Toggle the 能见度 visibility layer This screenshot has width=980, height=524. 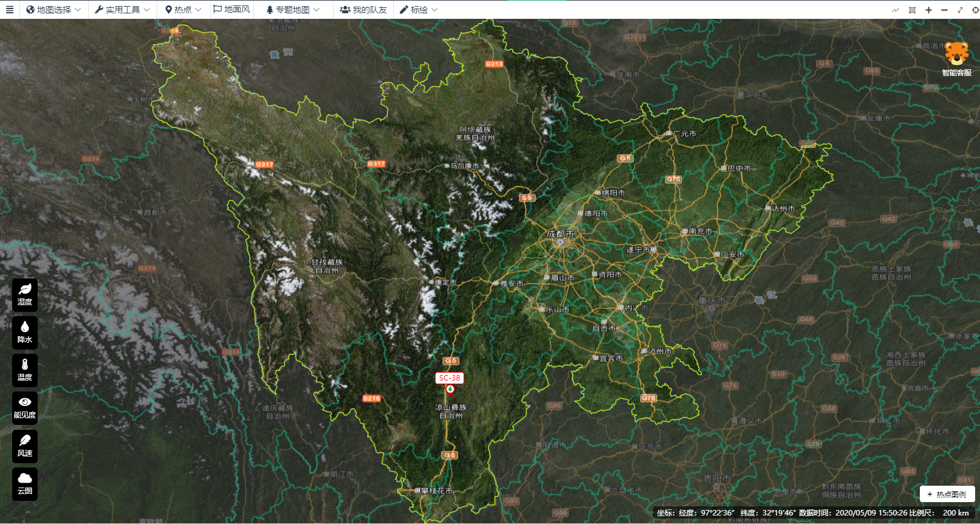coord(25,407)
